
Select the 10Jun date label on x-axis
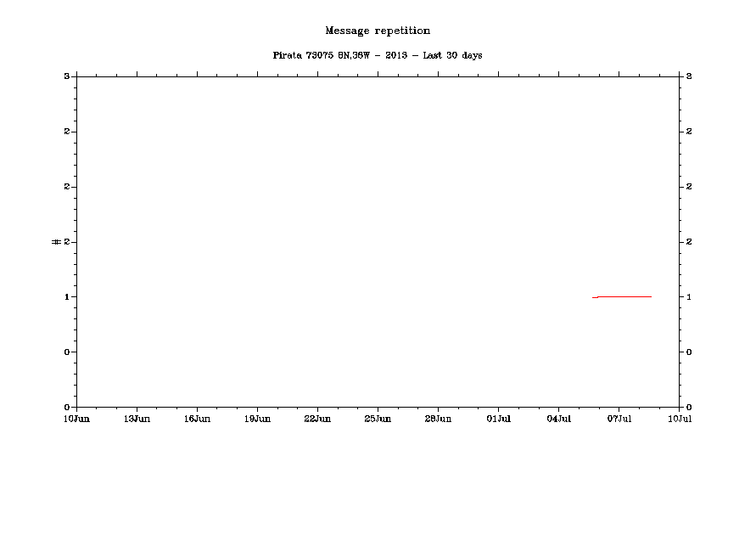coord(76,419)
